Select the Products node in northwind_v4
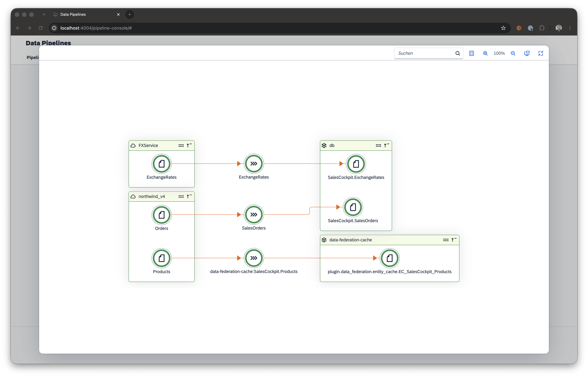 [162, 258]
